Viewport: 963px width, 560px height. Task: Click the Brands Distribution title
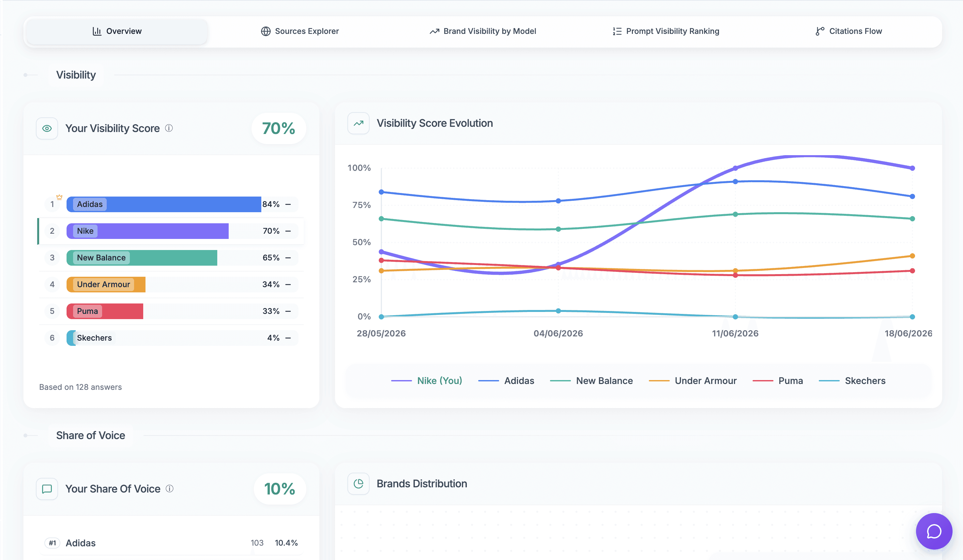click(x=422, y=484)
